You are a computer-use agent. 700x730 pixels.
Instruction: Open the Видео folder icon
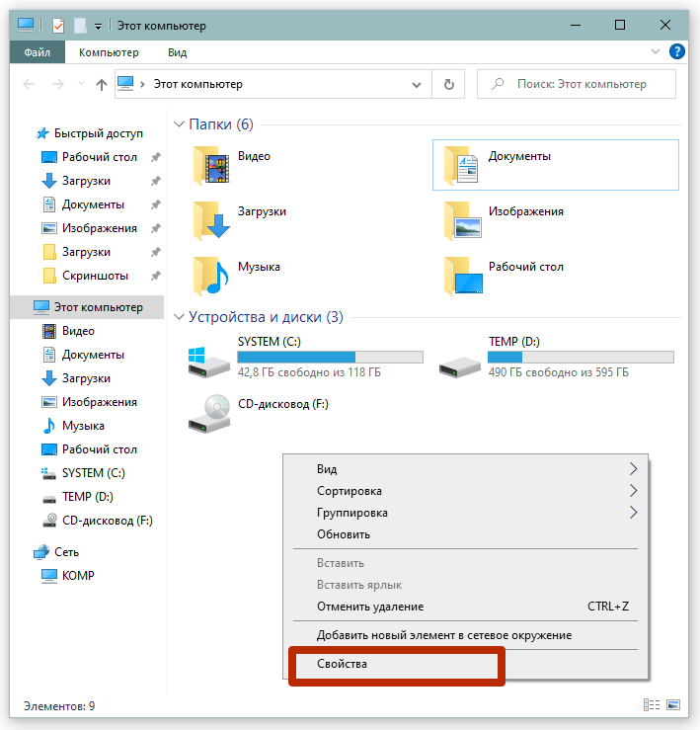click(x=212, y=165)
